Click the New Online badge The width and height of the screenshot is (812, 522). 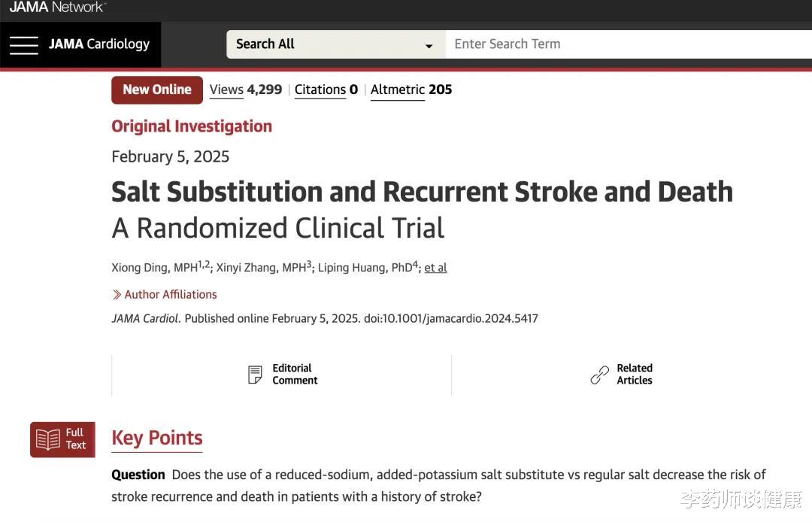pyautogui.click(x=157, y=90)
